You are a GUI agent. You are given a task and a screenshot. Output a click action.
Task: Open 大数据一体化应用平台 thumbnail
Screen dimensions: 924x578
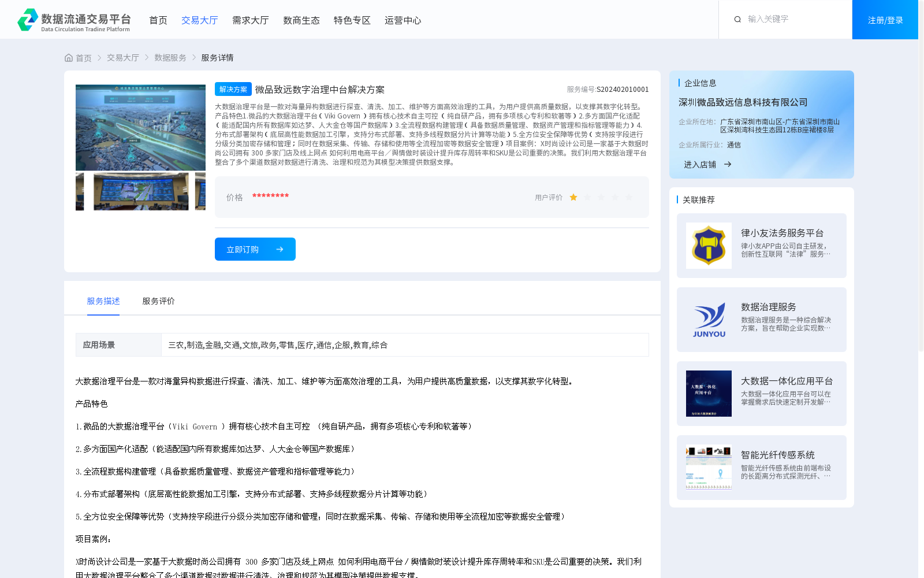[x=709, y=394]
